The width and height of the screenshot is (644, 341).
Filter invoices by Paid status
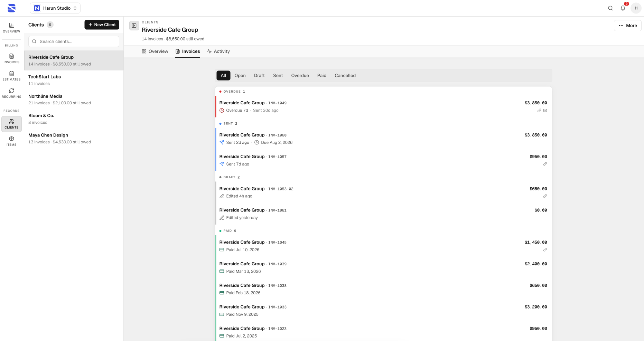pyautogui.click(x=322, y=75)
